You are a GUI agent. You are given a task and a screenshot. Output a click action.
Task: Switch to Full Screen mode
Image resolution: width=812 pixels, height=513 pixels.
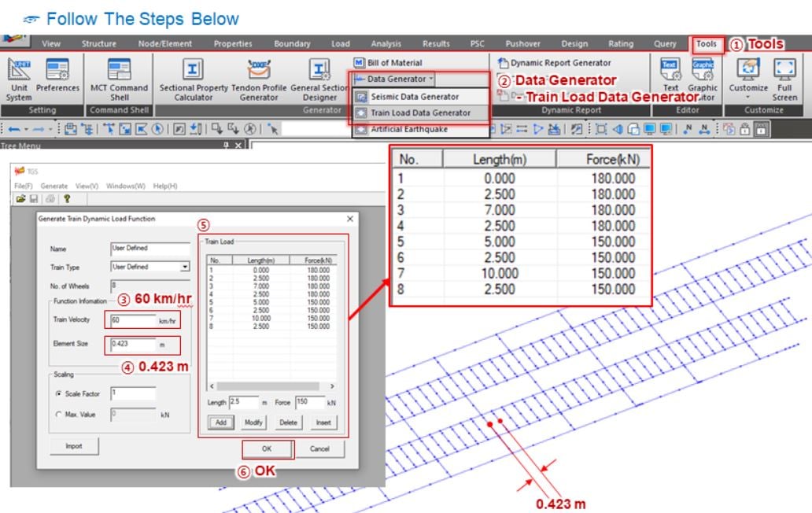784,79
